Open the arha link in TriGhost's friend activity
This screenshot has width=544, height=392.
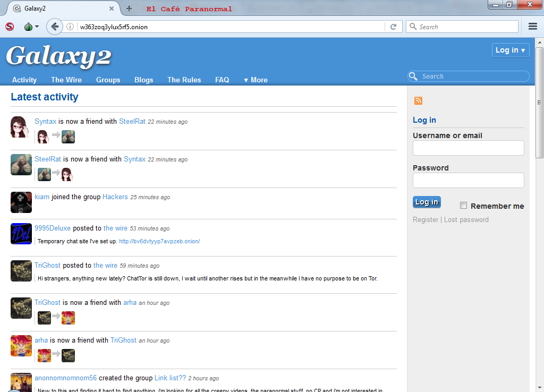(130, 303)
